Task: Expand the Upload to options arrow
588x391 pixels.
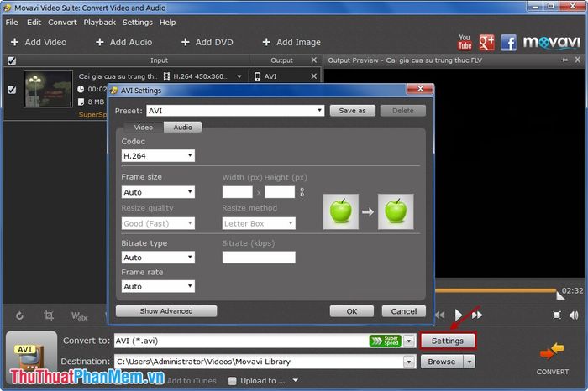Action: pos(296,381)
